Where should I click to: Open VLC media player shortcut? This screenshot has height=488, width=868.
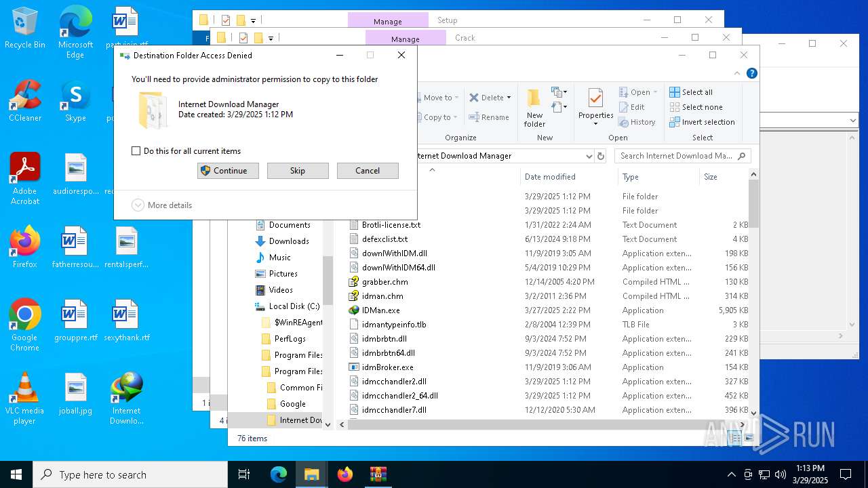(x=25, y=399)
